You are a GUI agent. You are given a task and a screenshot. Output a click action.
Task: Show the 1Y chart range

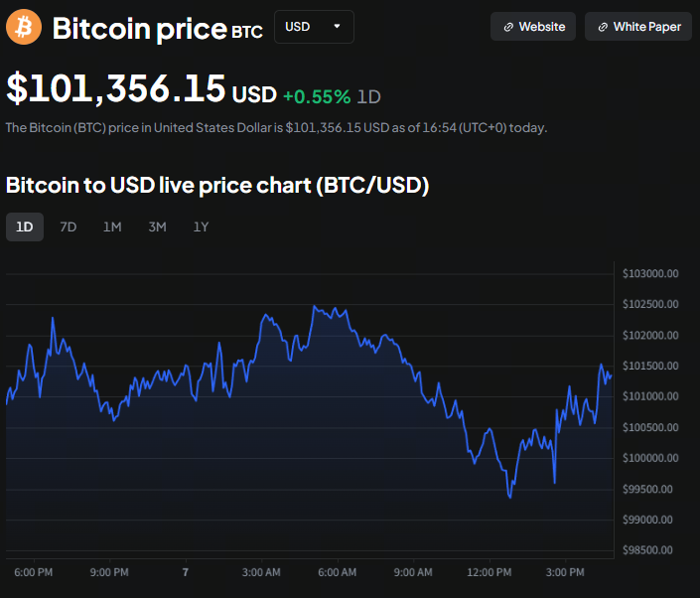(x=201, y=226)
